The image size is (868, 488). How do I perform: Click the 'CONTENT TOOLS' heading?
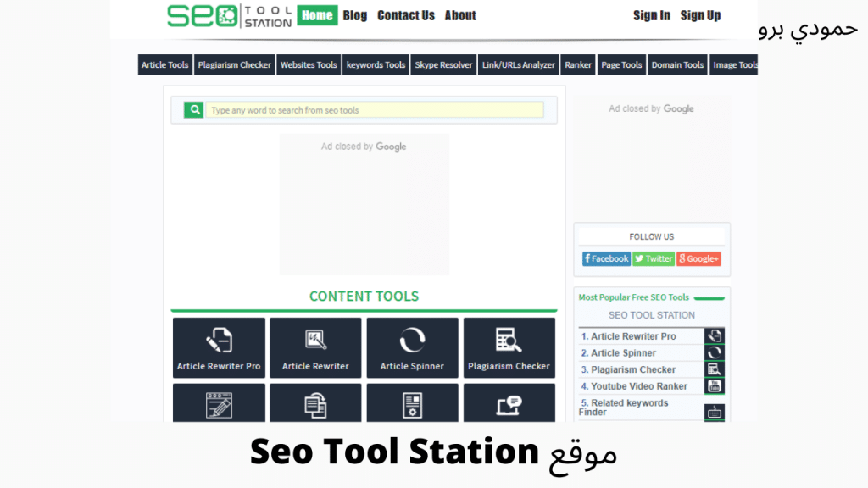364,296
